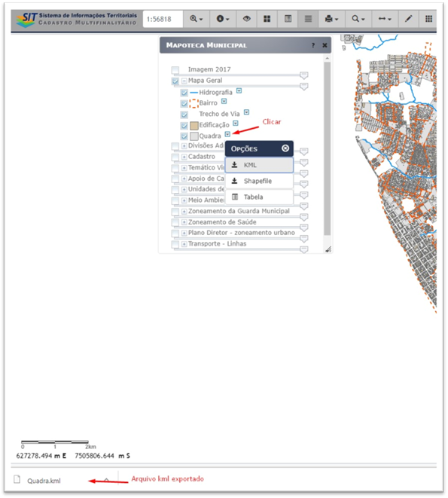The width and height of the screenshot is (448, 498).
Task: Select the four-squares grid toolbar icon
Action: point(267,19)
